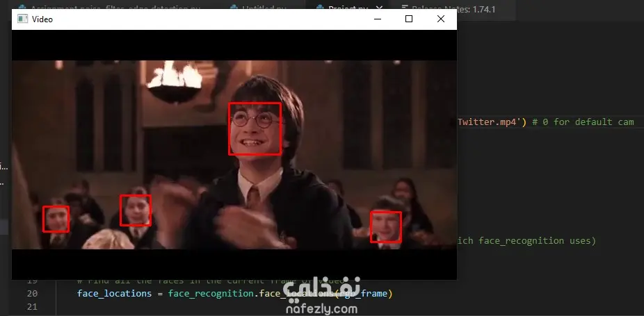644x316 pixels.
Task: Minimize the Video window
Action: pos(378,19)
